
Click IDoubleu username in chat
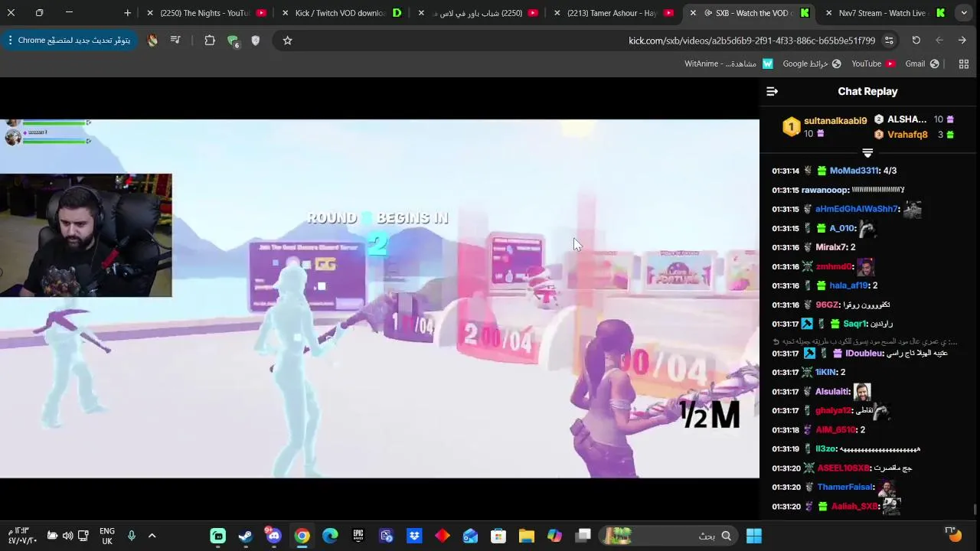864,354
